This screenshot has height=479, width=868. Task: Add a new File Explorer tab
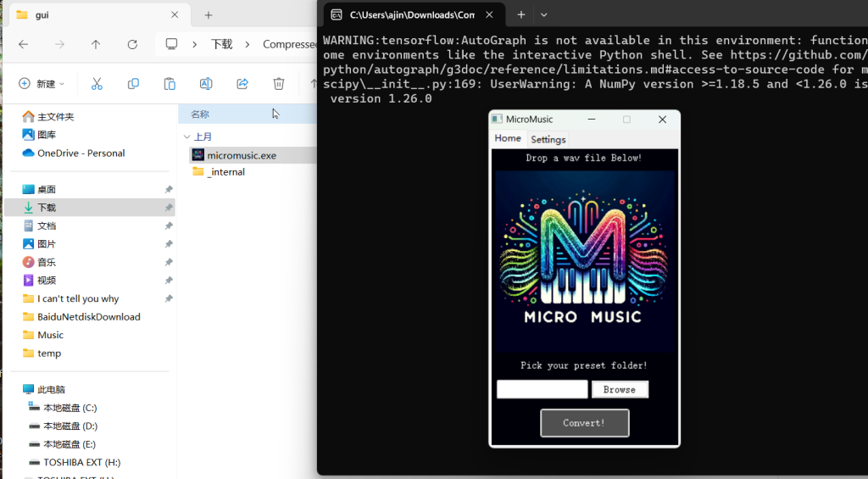(x=209, y=15)
